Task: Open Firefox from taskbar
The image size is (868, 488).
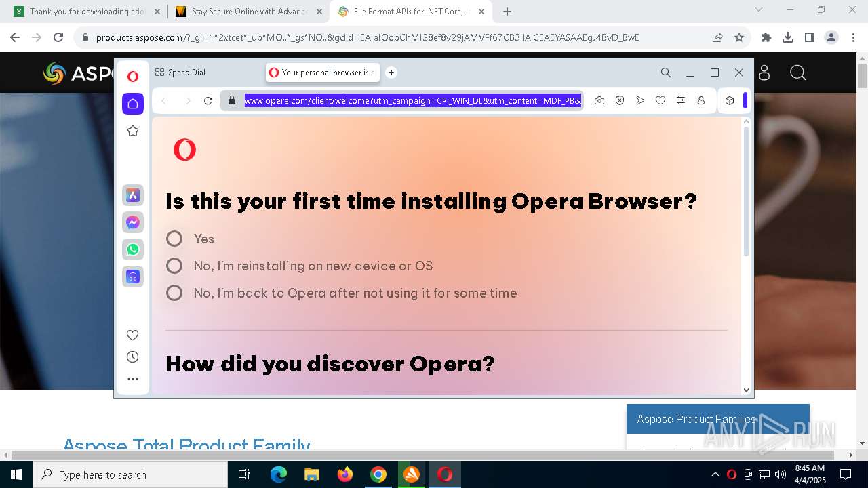Action: 345,474
